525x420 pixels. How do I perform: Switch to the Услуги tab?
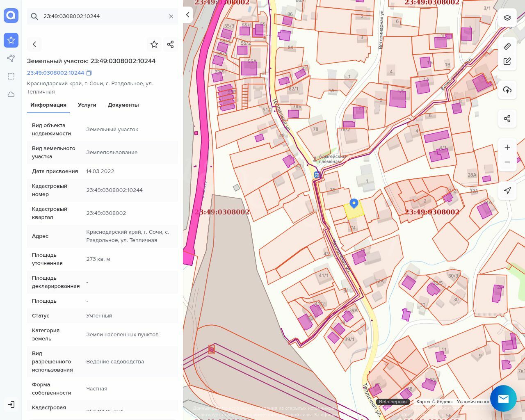(87, 105)
